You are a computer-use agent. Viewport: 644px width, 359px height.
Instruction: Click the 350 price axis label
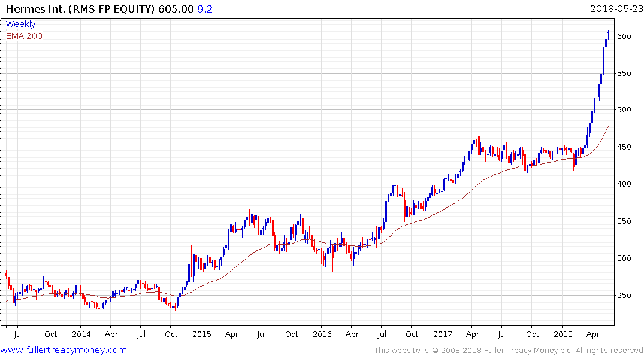coord(624,221)
